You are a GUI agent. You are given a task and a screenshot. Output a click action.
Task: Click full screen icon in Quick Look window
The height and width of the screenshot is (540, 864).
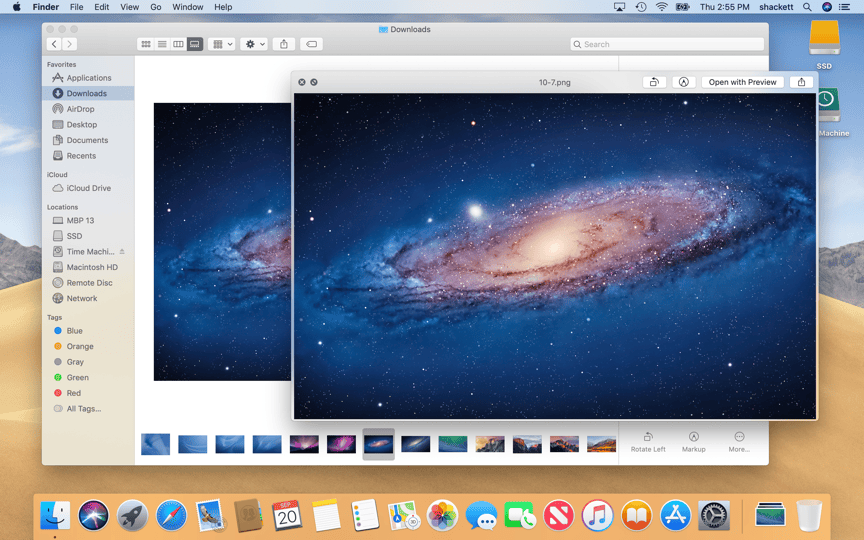pos(314,82)
